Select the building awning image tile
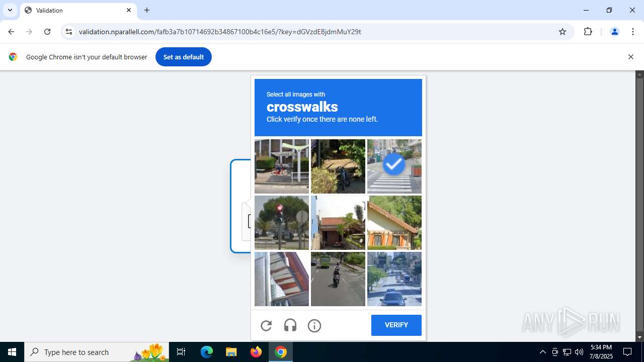 coord(282,279)
